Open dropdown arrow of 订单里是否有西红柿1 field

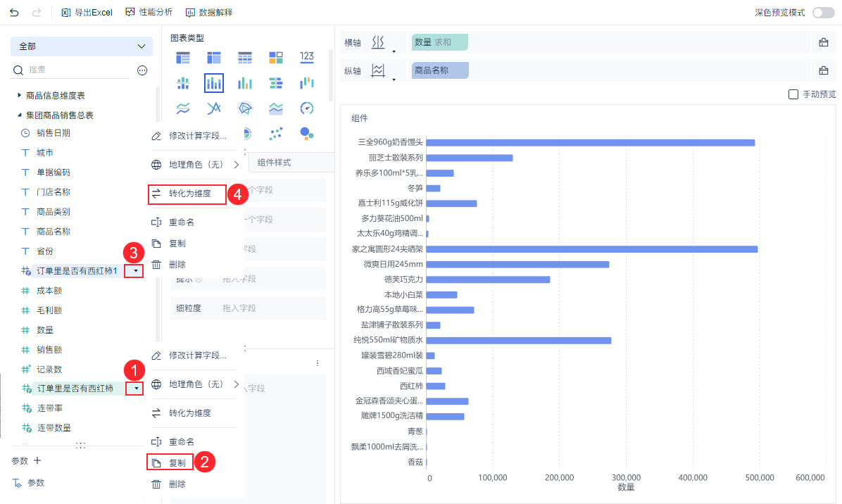135,271
